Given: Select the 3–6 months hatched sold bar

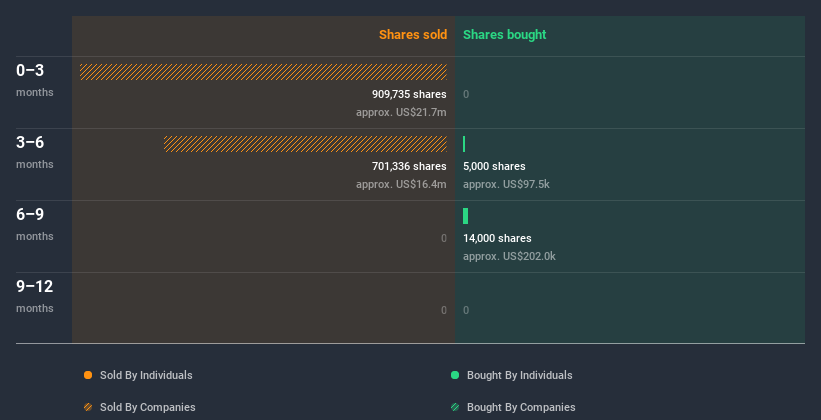Looking at the screenshot, I should coord(305,144).
